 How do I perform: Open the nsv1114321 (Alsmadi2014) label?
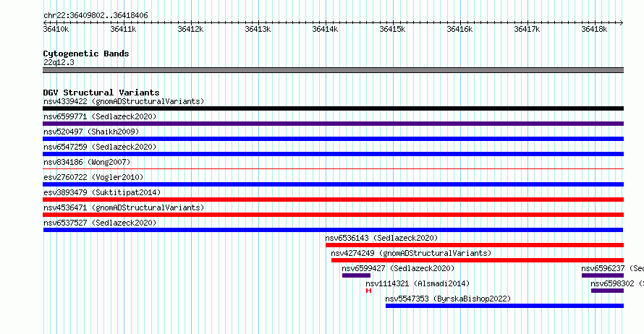click(418, 283)
